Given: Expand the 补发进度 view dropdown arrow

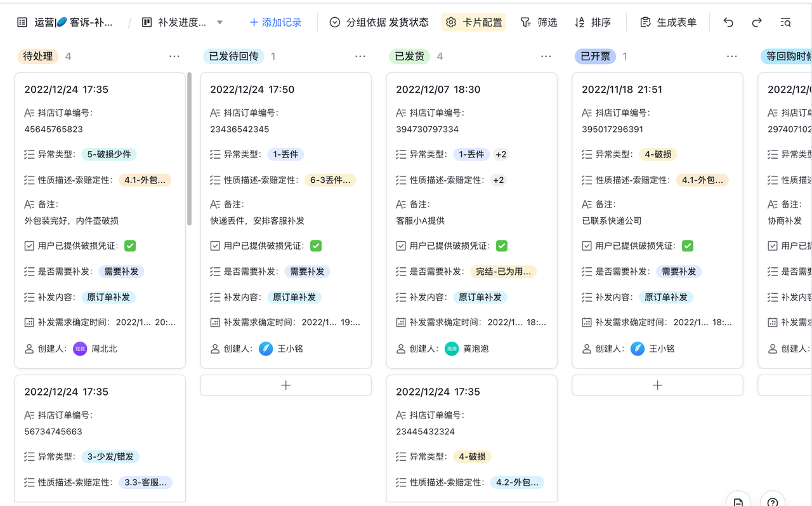Looking at the screenshot, I should [x=219, y=22].
